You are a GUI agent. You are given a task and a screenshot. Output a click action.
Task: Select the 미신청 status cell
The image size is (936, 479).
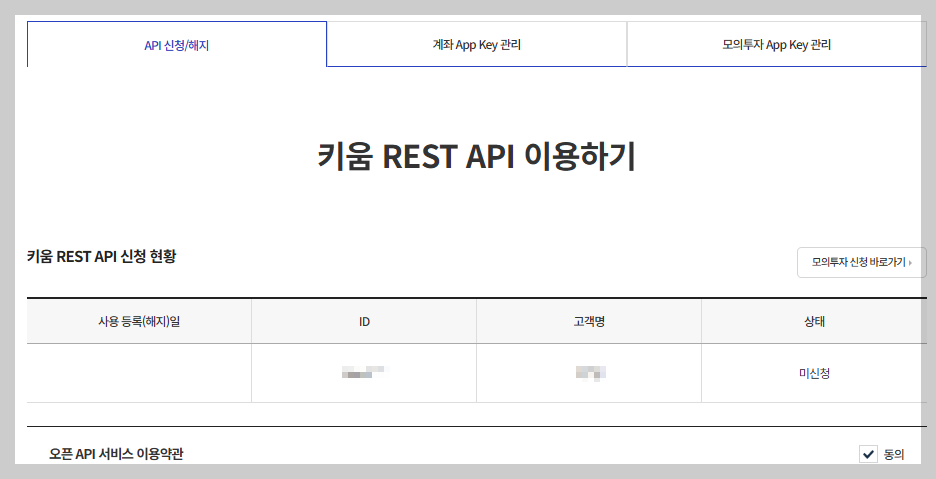814,373
